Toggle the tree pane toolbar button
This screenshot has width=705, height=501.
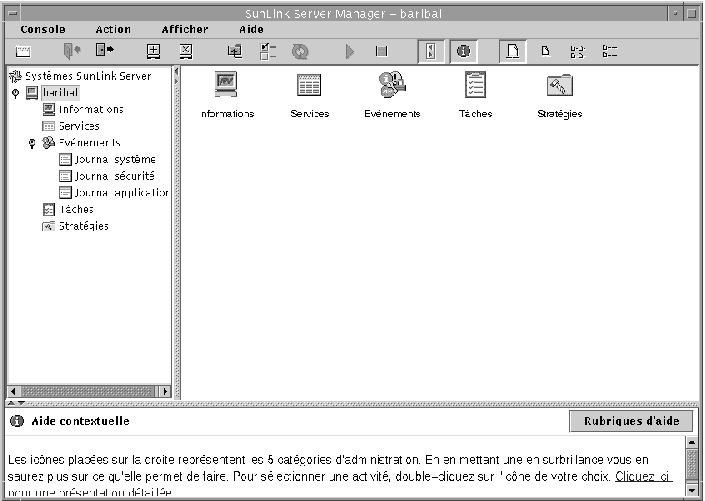[431, 51]
